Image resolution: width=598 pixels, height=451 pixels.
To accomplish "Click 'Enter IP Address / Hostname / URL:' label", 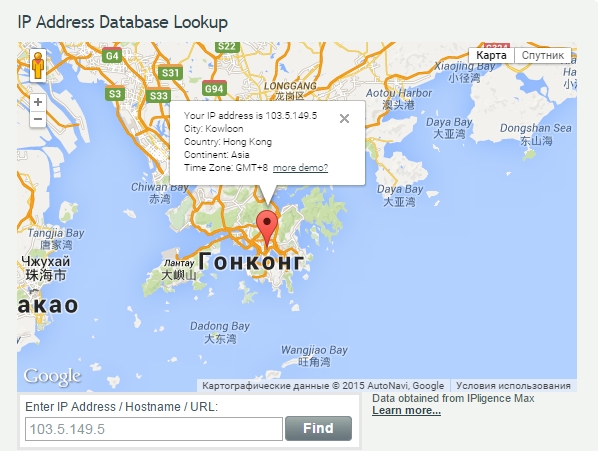I will 122,407.
